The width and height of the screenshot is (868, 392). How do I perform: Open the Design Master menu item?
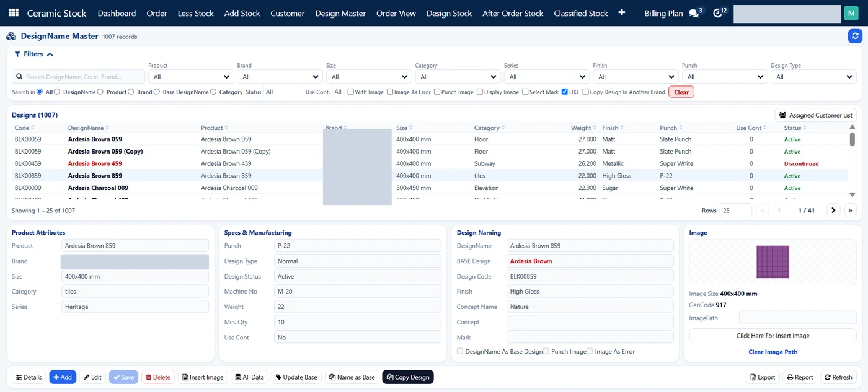coord(340,13)
